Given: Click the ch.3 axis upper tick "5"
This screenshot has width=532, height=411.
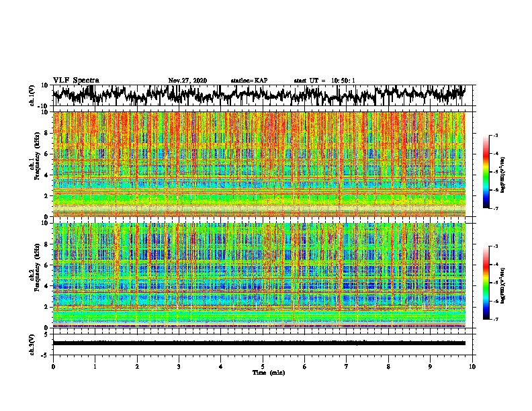Looking at the screenshot, I should [46, 334].
